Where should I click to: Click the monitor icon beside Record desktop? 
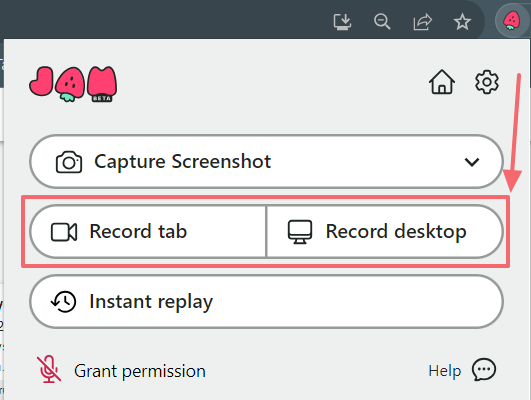[300, 232]
